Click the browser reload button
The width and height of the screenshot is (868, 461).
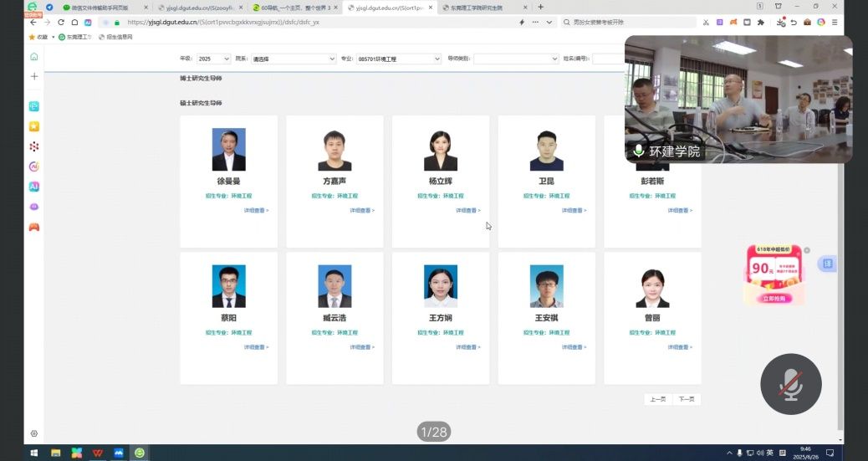tap(61, 23)
